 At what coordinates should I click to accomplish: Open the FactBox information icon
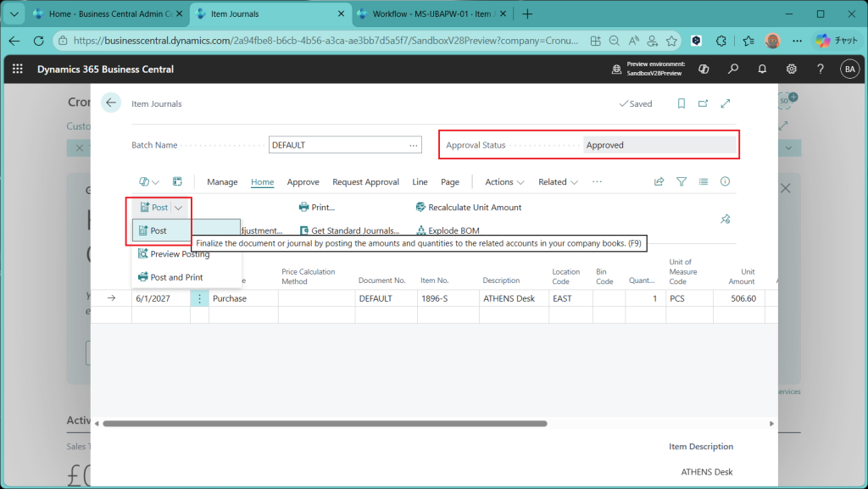pyautogui.click(x=725, y=181)
